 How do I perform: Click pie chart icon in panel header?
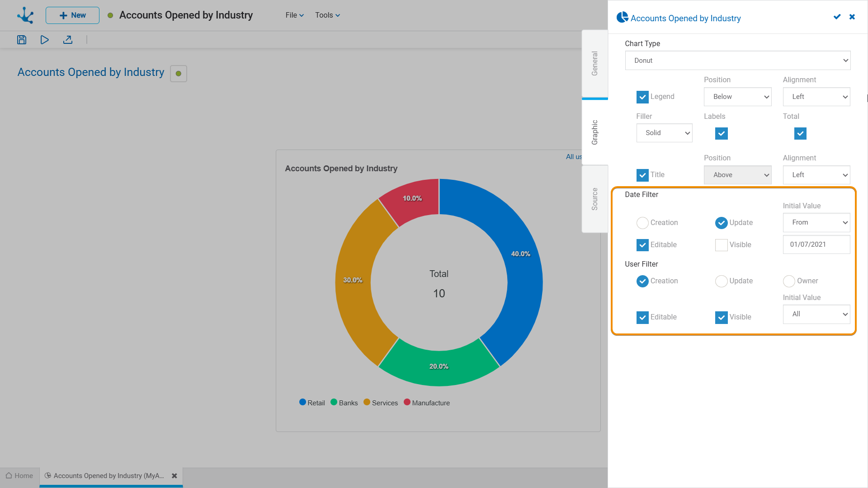pyautogui.click(x=622, y=18)
